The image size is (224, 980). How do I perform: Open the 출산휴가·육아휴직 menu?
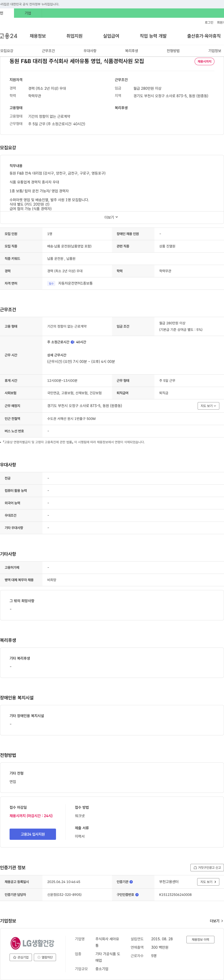tap(203, 36)
